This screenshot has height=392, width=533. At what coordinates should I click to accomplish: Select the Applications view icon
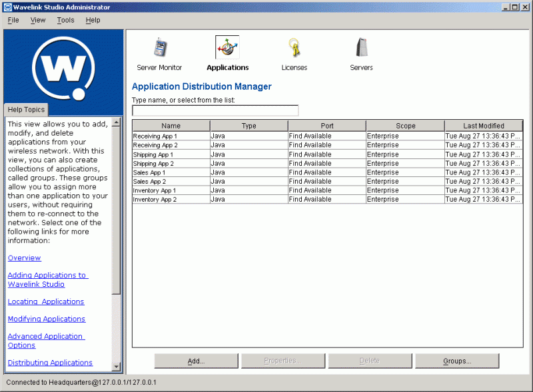pyautogui.click(x=227, y=47)
